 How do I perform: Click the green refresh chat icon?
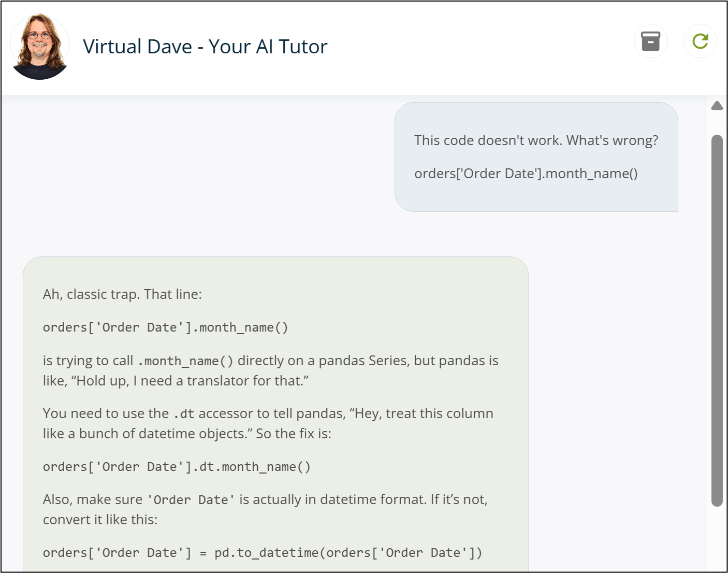click(700, 41)
